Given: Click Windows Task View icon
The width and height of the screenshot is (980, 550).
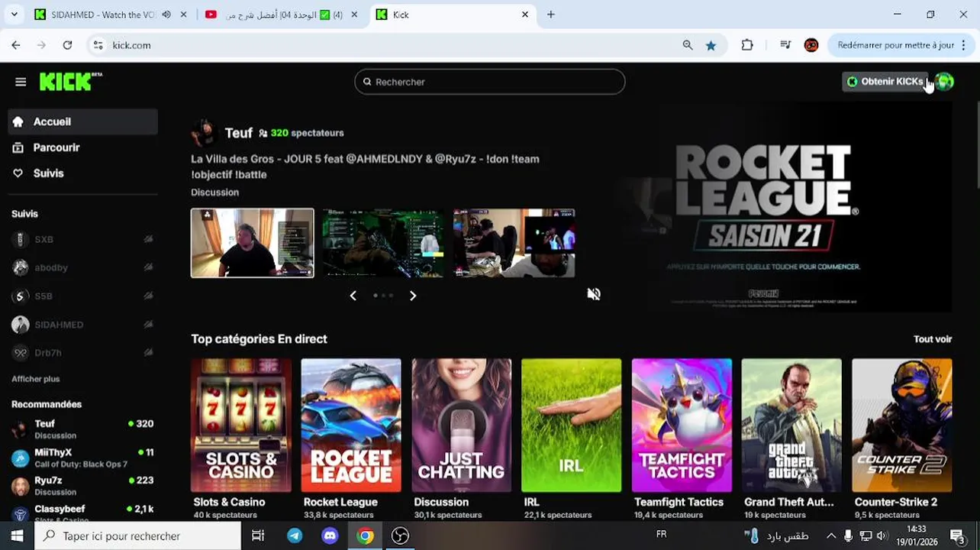Looking at the screenshot, I should (x=258, y=535).
